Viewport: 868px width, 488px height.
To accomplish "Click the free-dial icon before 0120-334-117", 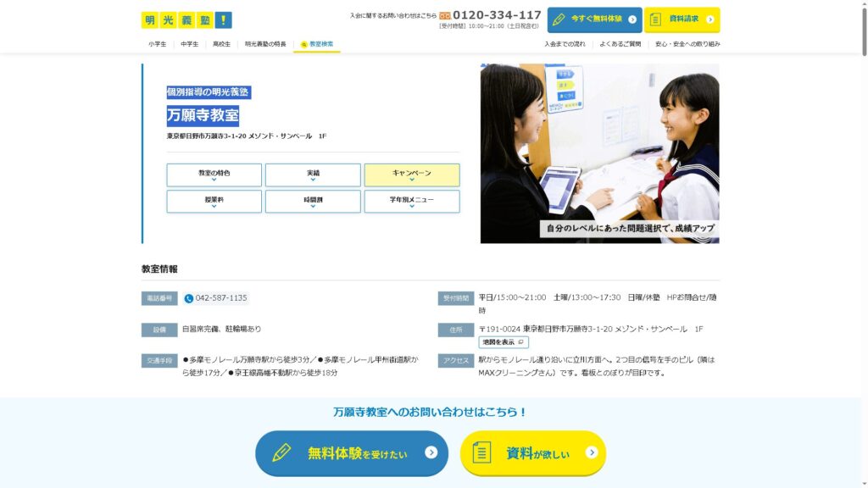I will tap(445, 16).
